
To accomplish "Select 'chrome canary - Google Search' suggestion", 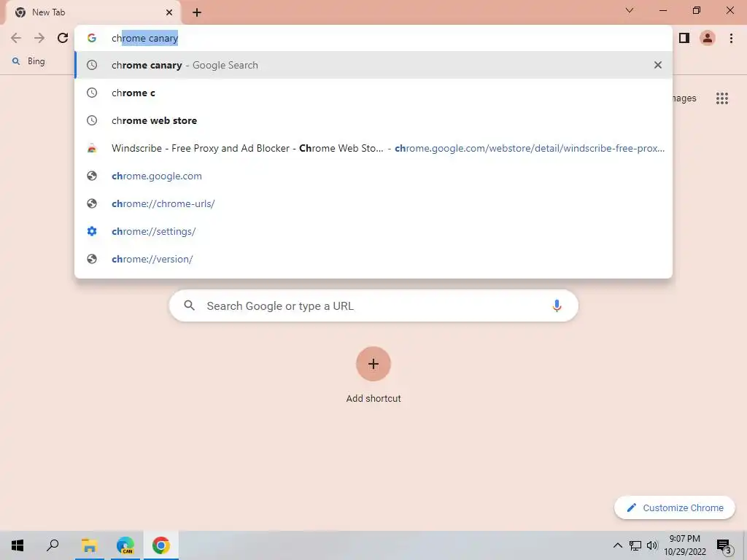I will coord(373,65).
